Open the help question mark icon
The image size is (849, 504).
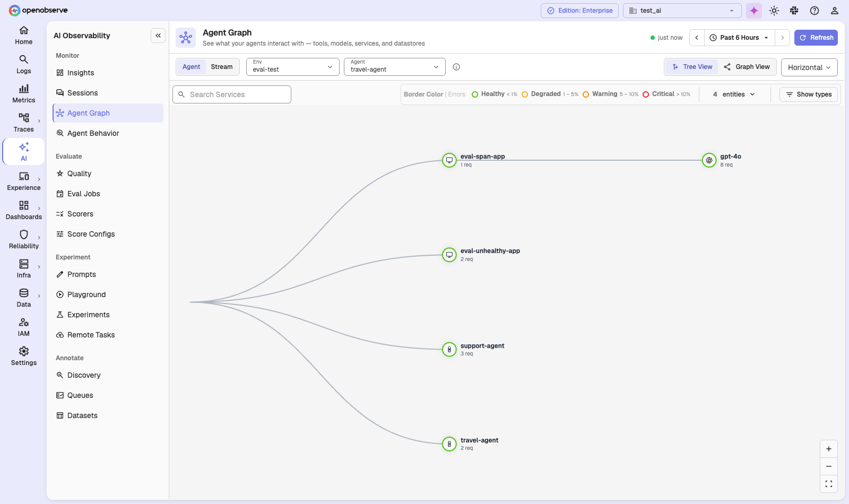(815, 11)
